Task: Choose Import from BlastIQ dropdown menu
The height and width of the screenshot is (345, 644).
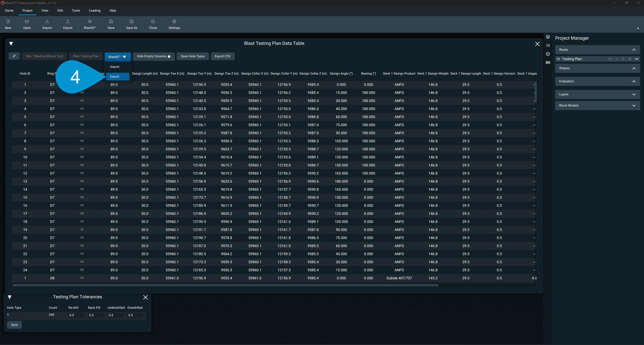Action: pos(117,67)
